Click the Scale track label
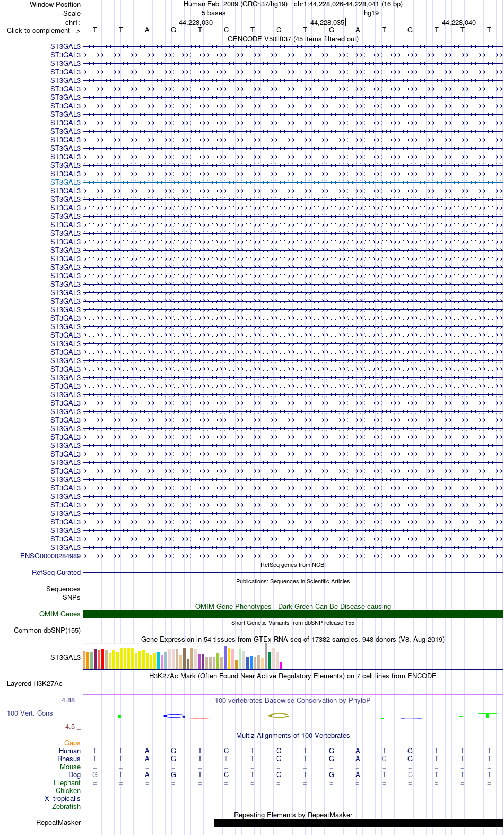The width and height of the screenshot is (504, 835). tap(72, 13)
